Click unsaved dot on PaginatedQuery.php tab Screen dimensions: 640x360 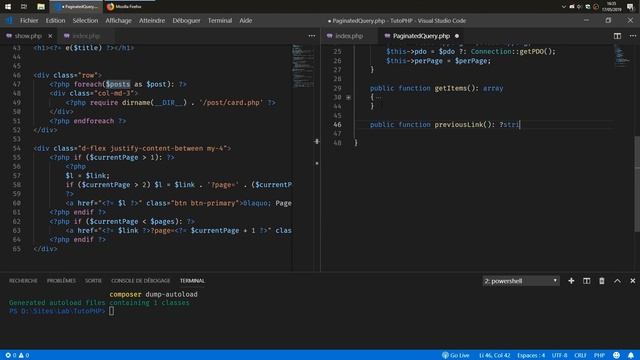coord(456,36)
